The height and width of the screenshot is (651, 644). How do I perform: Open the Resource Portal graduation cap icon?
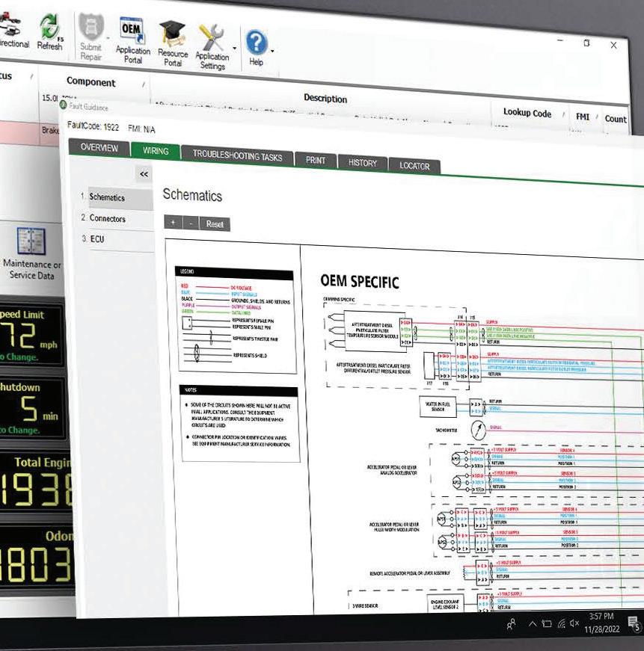173,43
